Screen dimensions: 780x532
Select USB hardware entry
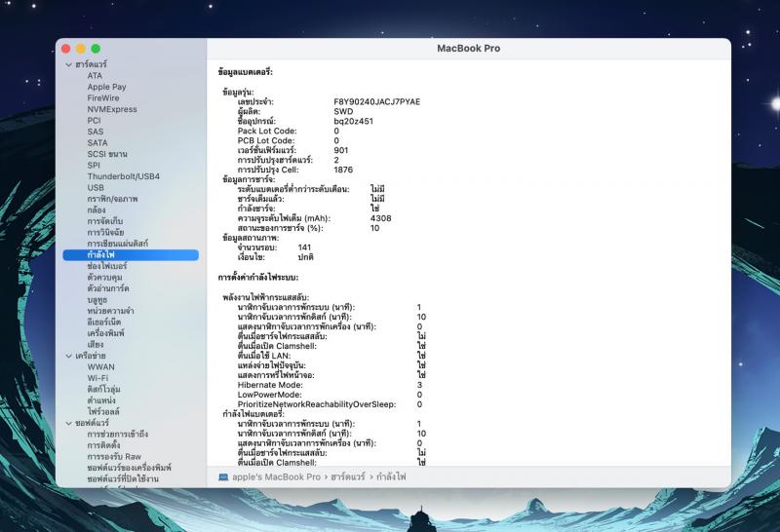point(96,187)
